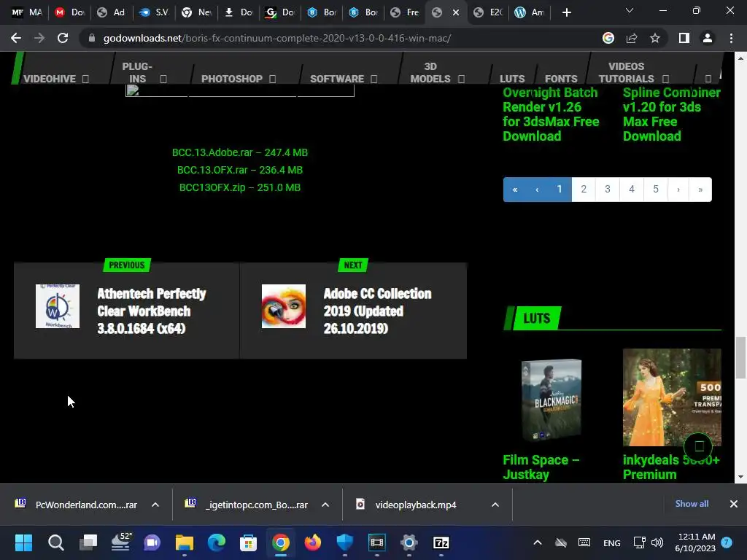Open Spline Combiner v1.20 article

tap(671, 114)
